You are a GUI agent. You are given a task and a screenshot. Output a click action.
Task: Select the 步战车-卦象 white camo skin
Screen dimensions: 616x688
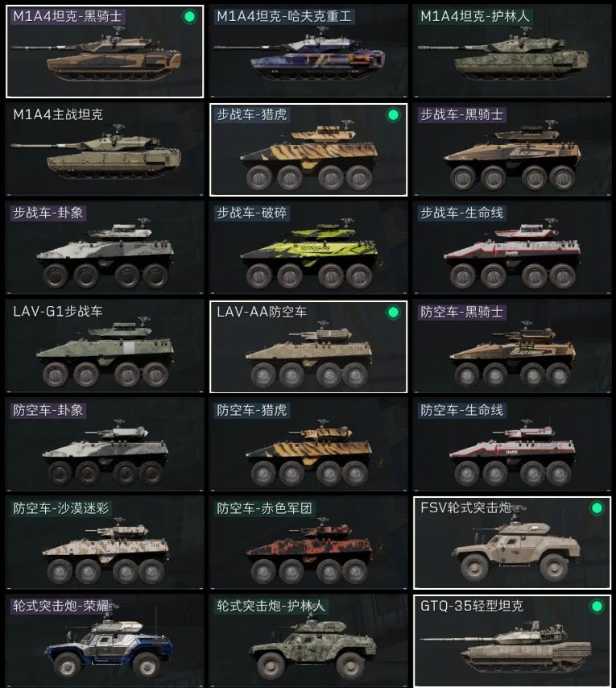105,248
